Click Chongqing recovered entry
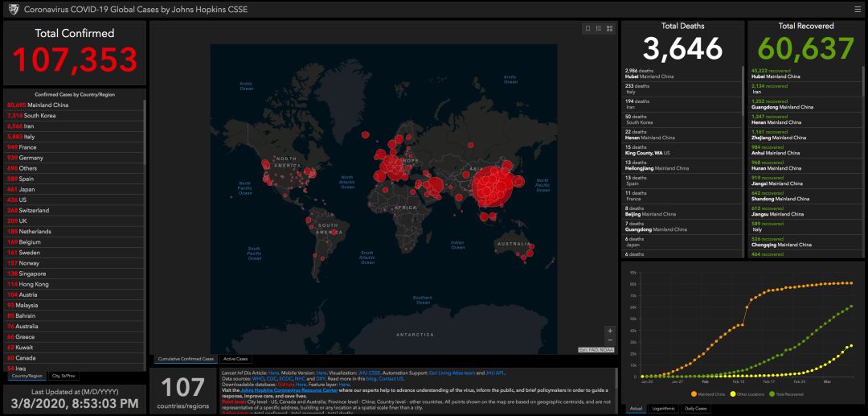Screen dimensions: 868x416 805,241
